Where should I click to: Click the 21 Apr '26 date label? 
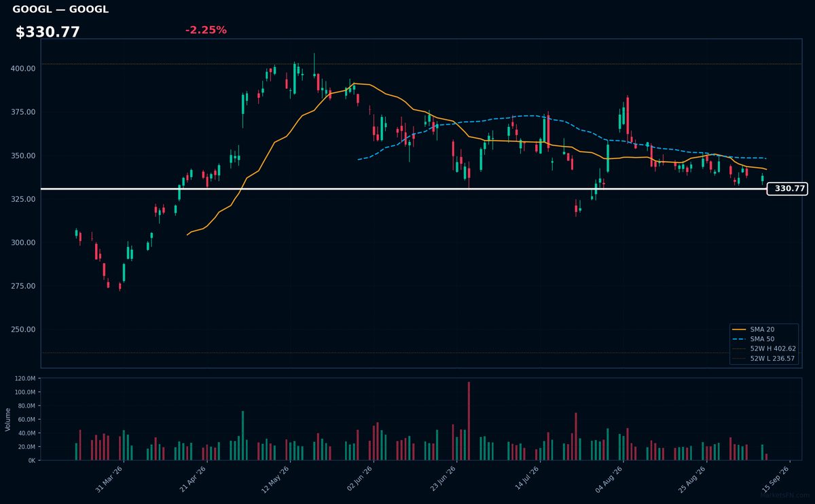(194, 478)
